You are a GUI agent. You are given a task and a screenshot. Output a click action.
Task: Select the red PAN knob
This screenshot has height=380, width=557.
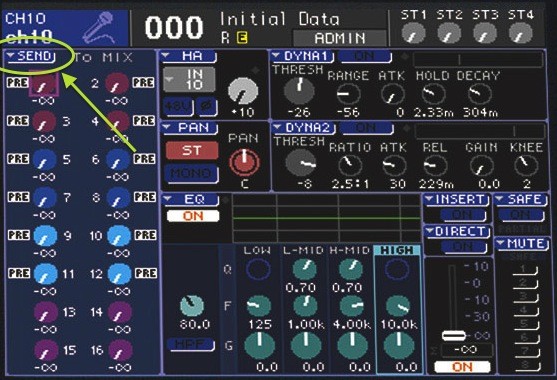click(x=244, y=163)
